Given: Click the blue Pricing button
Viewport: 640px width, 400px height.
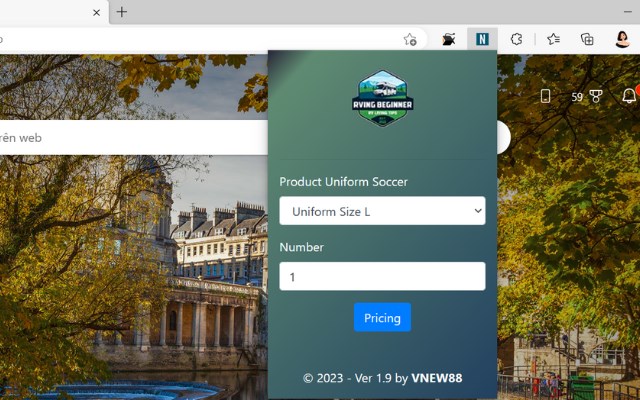Looking at the screenshot, I should (x=382, y=317).
